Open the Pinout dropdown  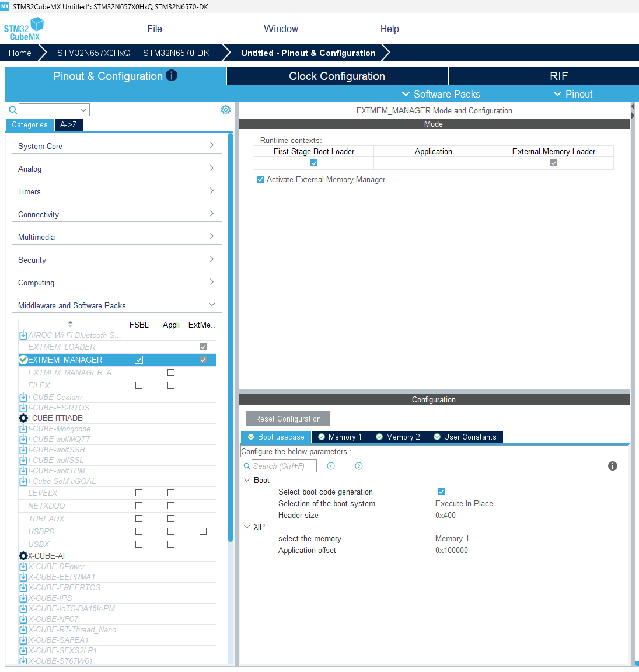click(x=573, y=94)
